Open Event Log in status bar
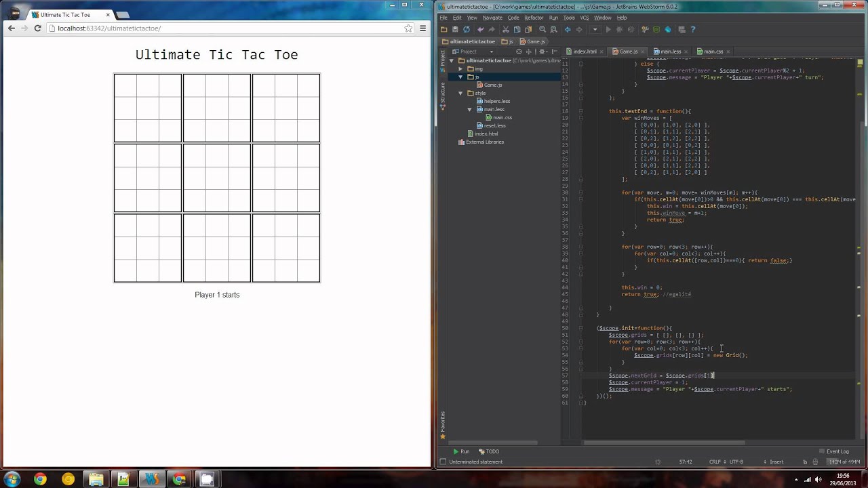 coord(833,451)
